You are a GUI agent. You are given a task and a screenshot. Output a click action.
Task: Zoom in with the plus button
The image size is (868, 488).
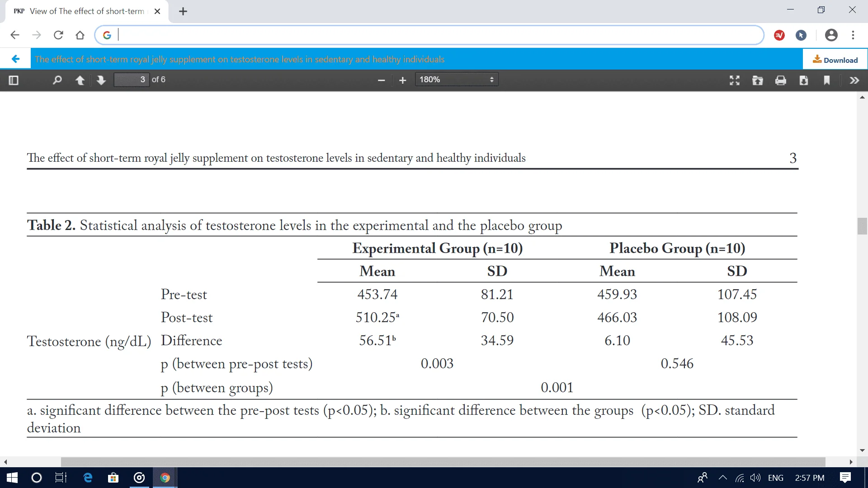point(403,80)
